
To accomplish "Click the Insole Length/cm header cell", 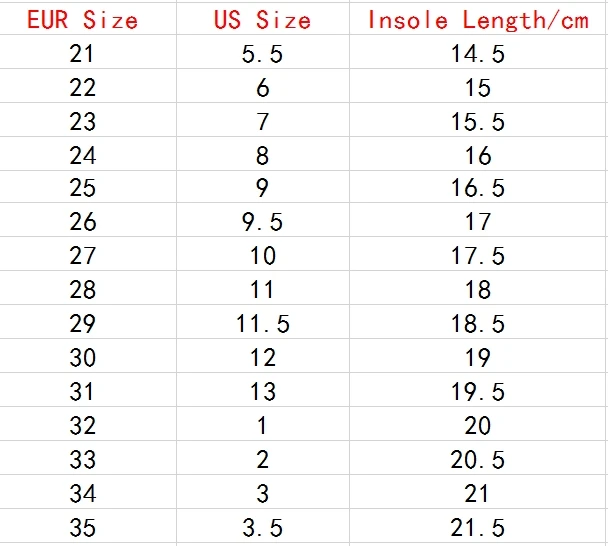I will tap(477, 19).
